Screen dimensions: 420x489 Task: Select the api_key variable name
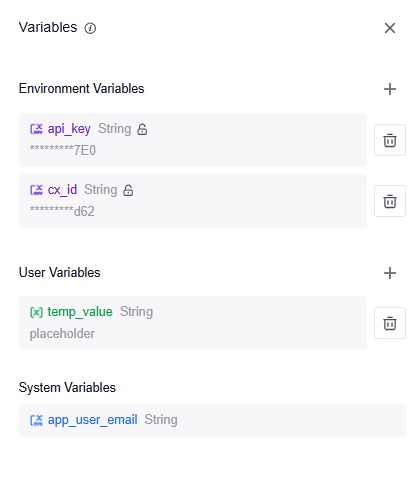click(69, 129)
